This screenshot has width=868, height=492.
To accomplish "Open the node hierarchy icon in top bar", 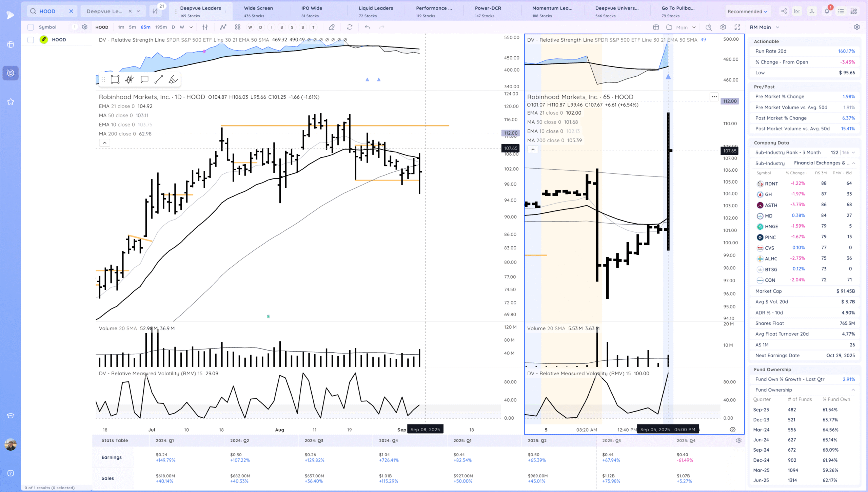I will (x=812, y=11).
